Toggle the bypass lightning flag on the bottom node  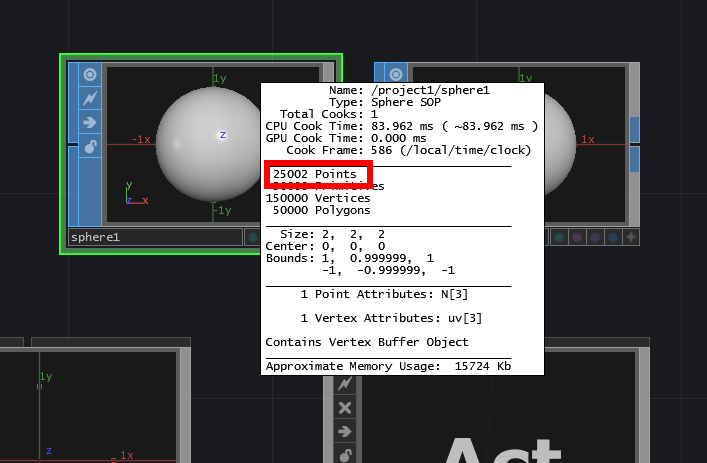tap(345, 384)
